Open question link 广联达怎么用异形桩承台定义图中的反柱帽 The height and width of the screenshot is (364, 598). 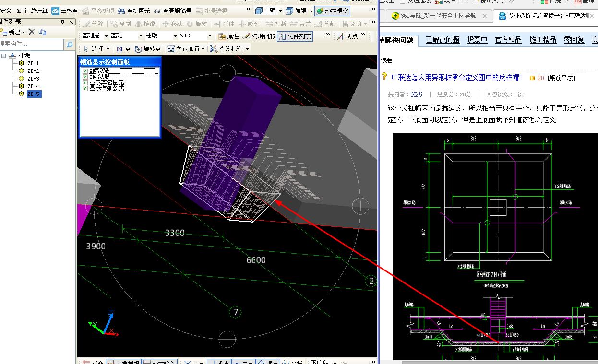click(457, 77)
